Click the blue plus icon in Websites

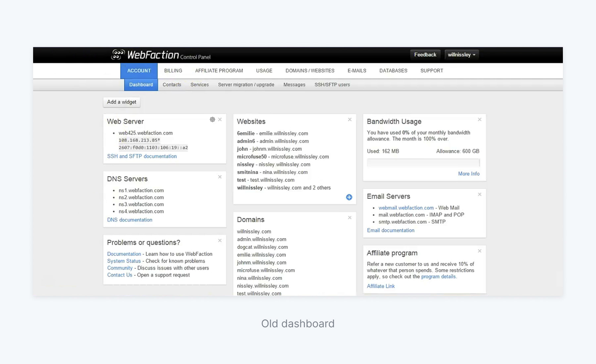click(x=349, y=197)
